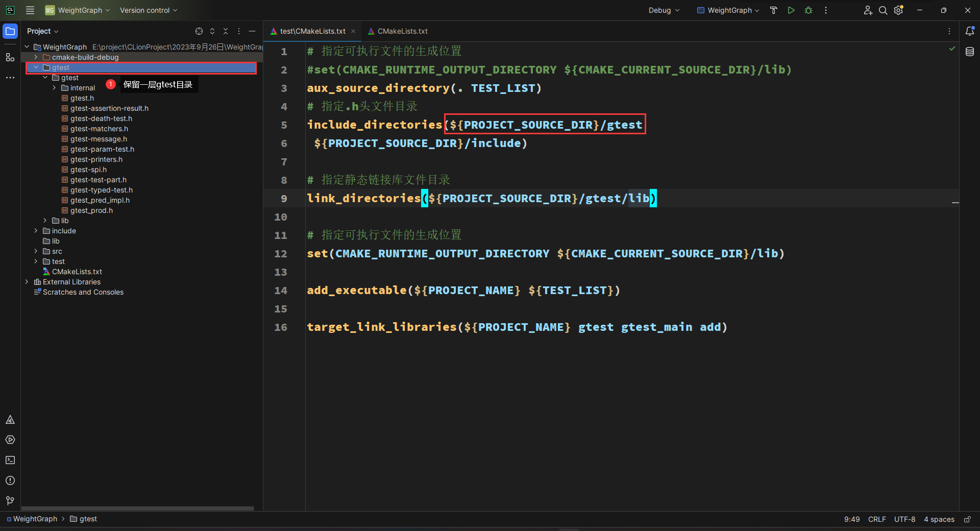Toggle the Problems tool window

coord(10,480)
